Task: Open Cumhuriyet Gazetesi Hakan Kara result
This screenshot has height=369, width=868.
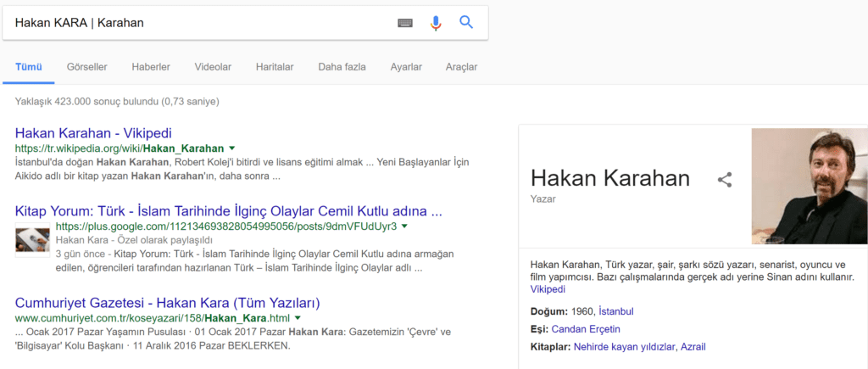Action: (167, 302)
